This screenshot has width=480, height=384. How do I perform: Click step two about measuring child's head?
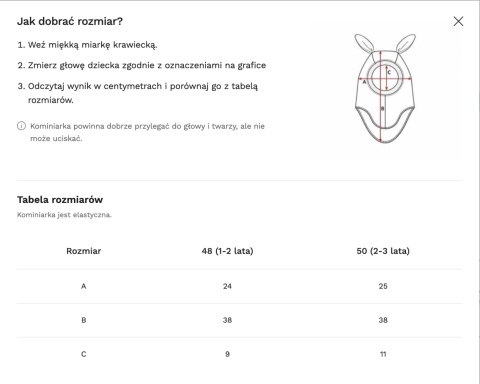(142, 65)
